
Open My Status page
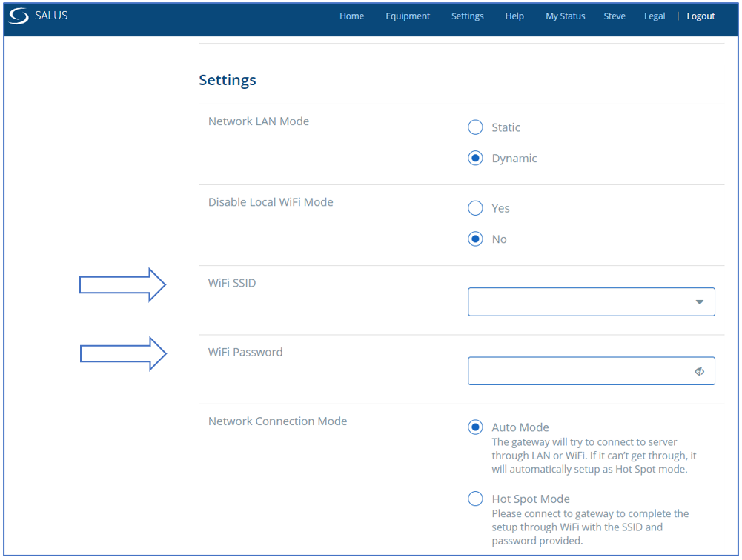tap(565, 16)
